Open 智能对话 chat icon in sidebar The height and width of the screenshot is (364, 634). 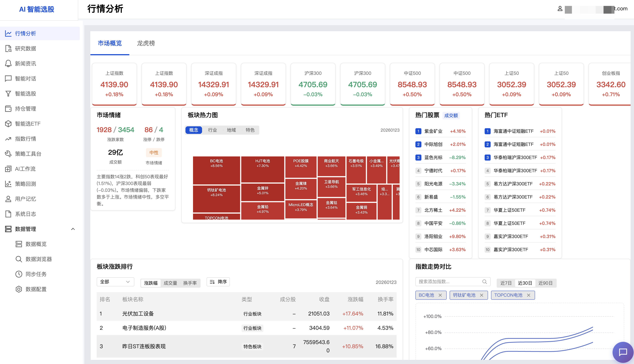pos(8,79)
